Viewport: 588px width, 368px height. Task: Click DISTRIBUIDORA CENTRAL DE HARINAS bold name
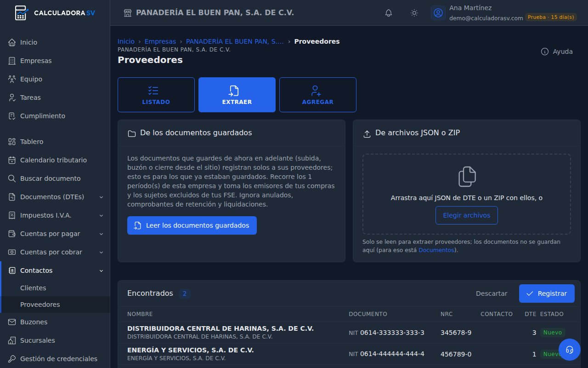(x=220, y=328)
